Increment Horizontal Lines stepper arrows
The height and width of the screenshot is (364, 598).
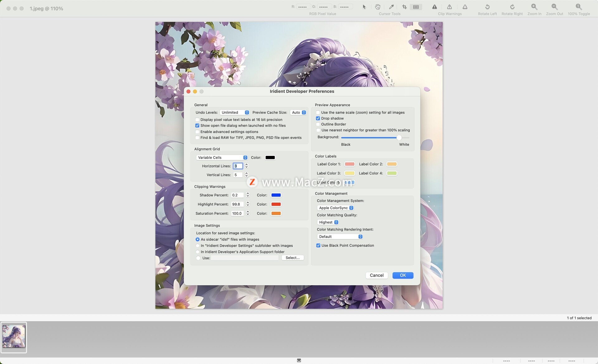tap(246, 165)
